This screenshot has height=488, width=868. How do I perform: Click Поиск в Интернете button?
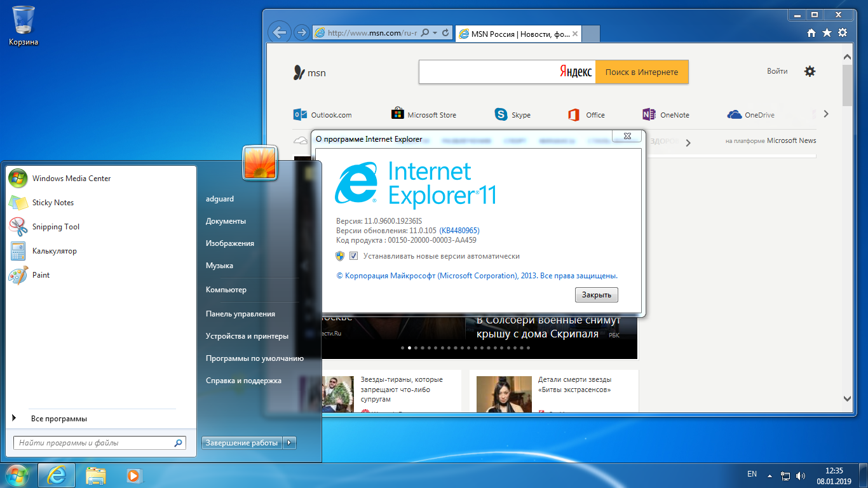[642, 72]
